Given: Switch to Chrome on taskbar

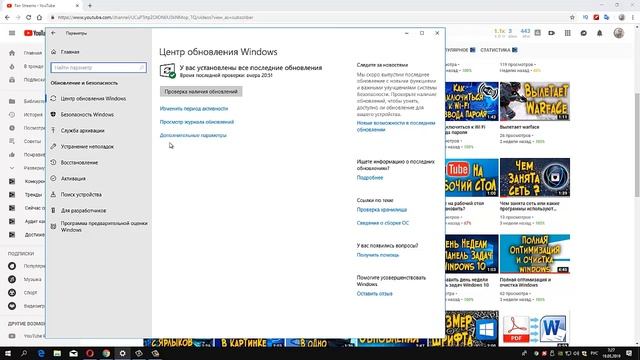Looking at the screenshot, I should [x=106, y=353].
